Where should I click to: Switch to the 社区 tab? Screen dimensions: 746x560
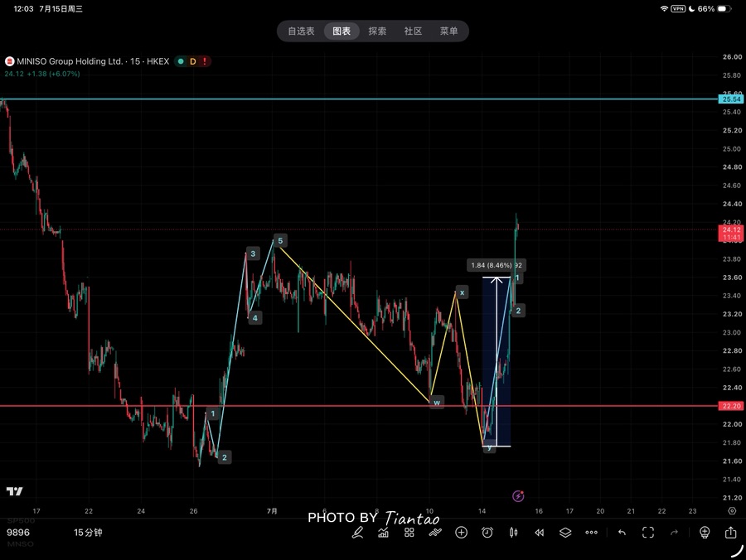pos(413,31)
